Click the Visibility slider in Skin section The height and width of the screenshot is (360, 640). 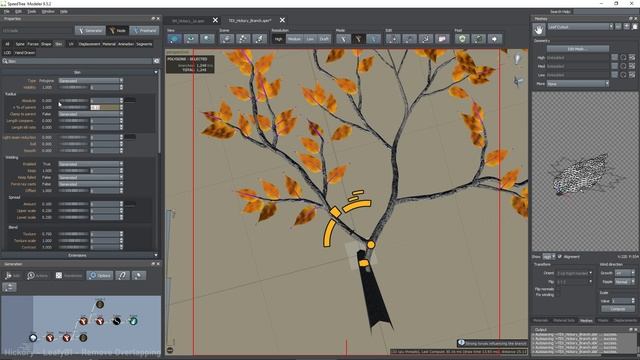coord(74,87)
